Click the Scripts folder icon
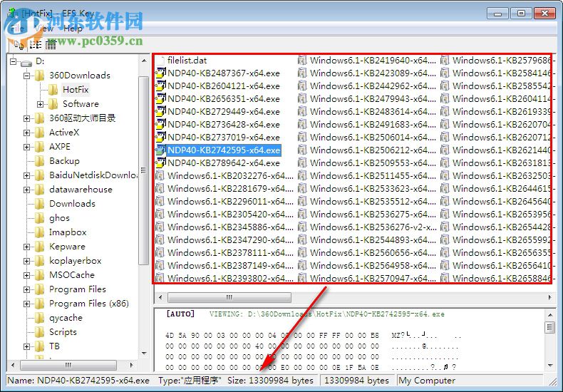Viewport: 563px width, 392px height. click(x=39, y=332)
